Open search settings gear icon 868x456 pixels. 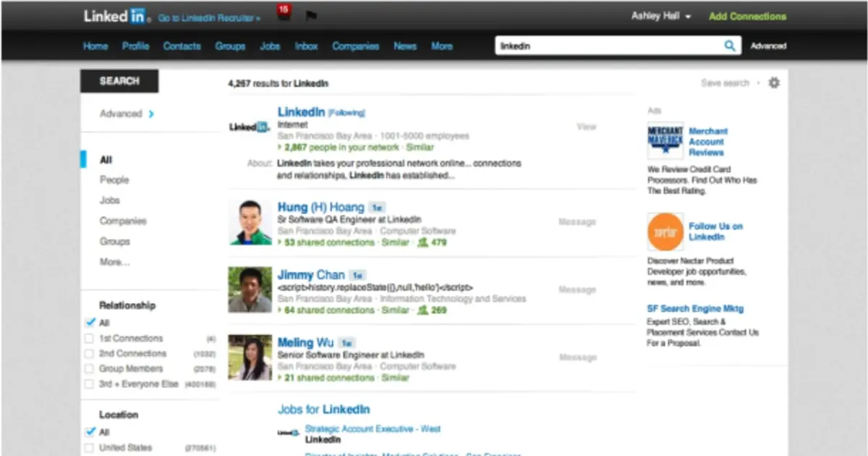pyautogui.click(x=774, y=83)
